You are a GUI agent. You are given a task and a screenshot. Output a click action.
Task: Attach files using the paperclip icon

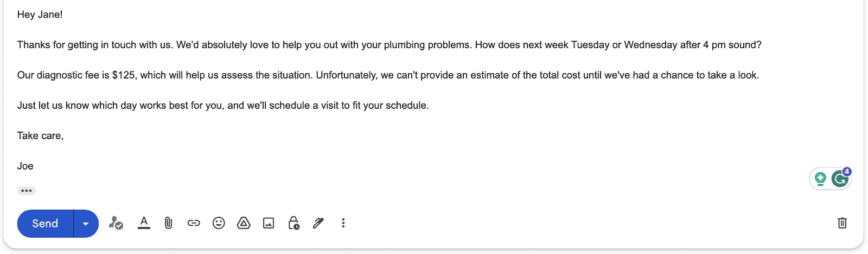click(x=168, y=223)
